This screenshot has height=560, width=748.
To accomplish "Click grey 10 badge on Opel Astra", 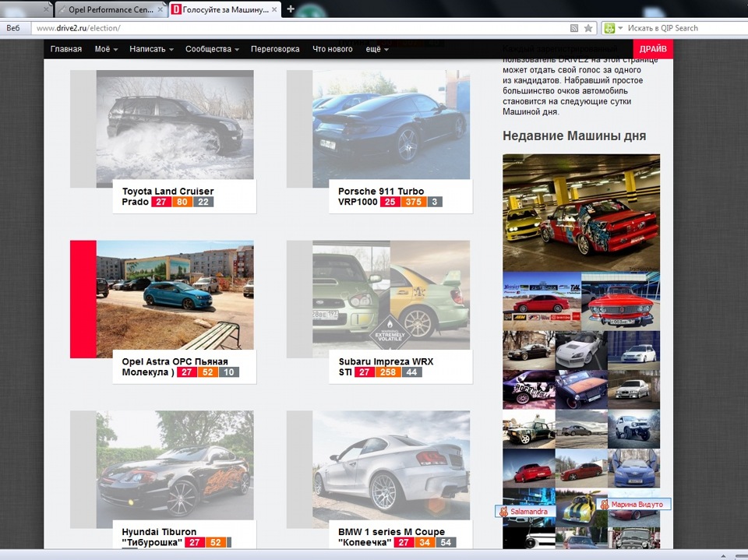I will tap(229, 372).
